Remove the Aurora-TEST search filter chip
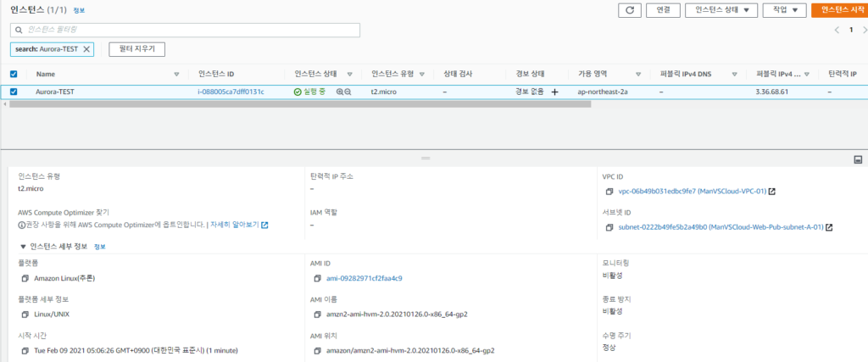 click(86, 49)
